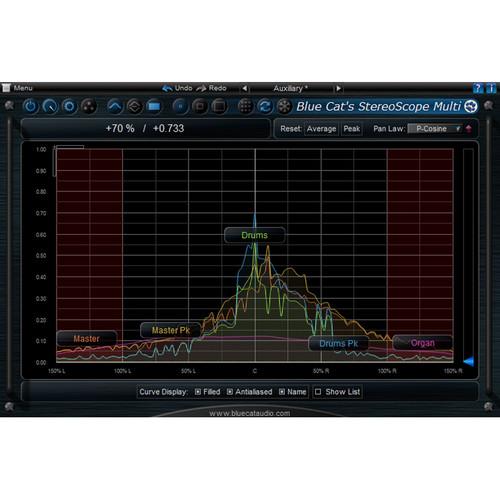This screenshot has width=500, height=500.
Task: Click the blue ring toolbar icon
Action: (x=69, y=107)
